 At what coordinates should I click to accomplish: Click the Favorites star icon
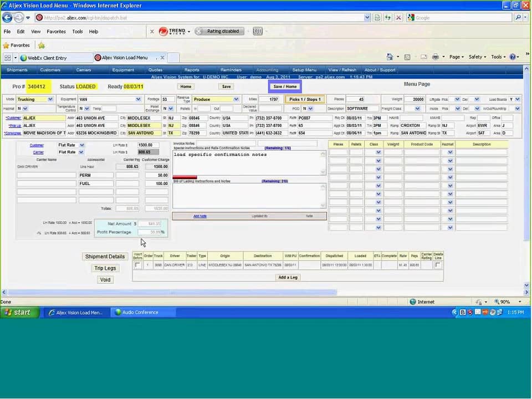tap(6, 45)
